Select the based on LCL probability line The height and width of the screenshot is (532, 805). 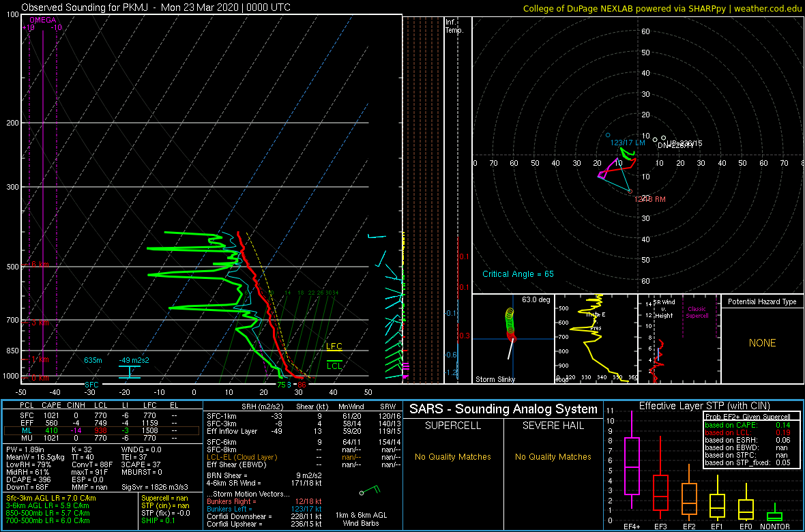(x=749, y=433)
